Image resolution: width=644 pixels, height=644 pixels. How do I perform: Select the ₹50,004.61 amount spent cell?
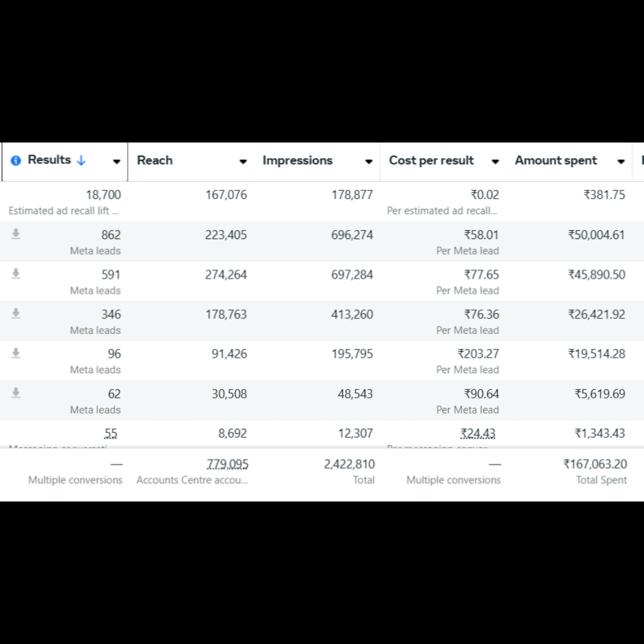pyautogui.click(x=596, y=235)
